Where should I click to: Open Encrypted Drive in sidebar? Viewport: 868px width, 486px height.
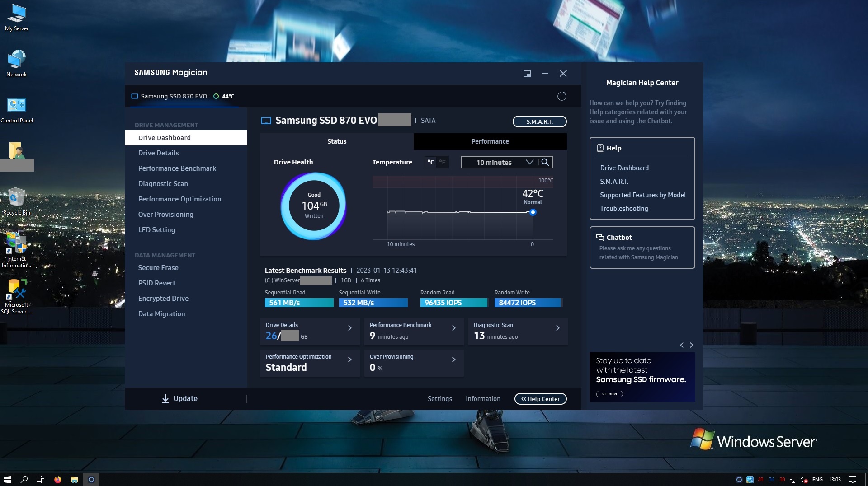pos(186,299)
